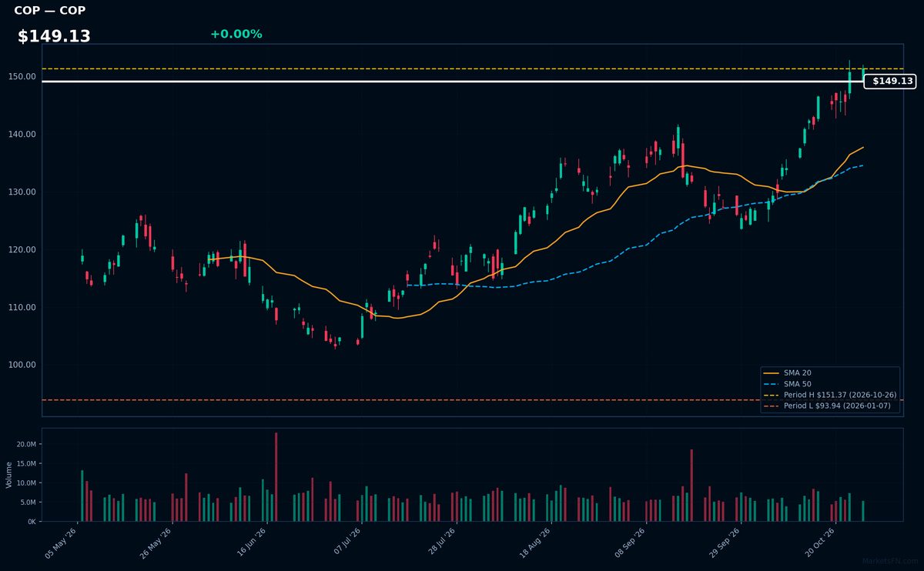924x571 pixels.
Task: Click the $149.13 price tag on right axis
Action: click(889, 81)
